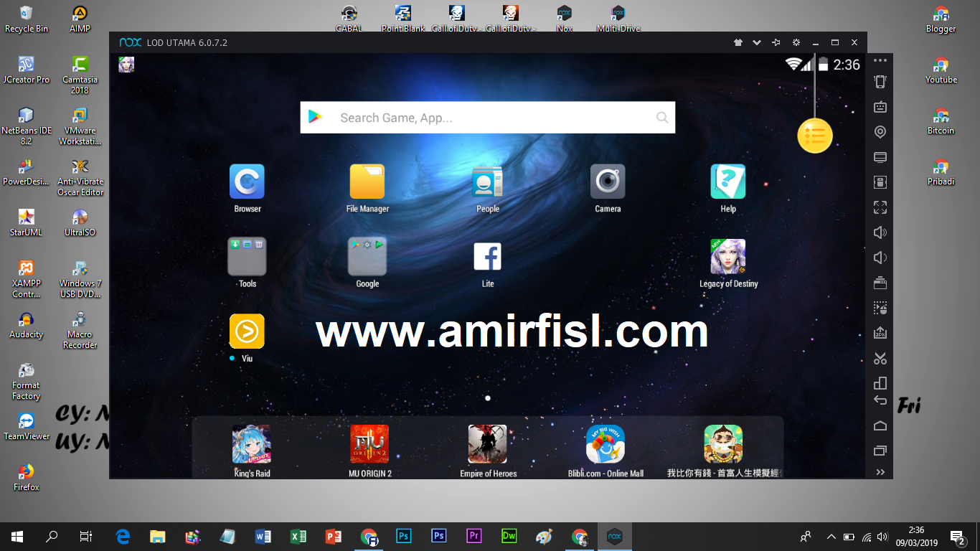Open Android recent apps in sidebar
Viewport: 980px width, 551px height.
(x=880, y=451)
